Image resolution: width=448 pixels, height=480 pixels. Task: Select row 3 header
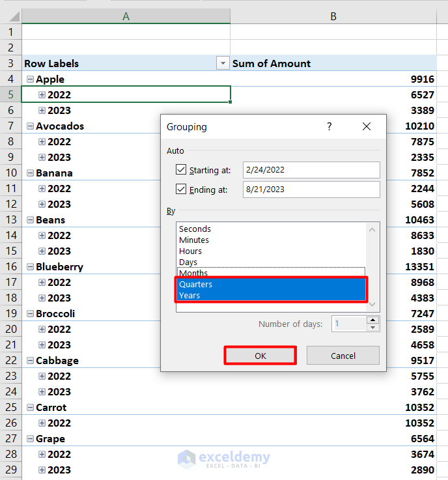(x=10, y=63)
